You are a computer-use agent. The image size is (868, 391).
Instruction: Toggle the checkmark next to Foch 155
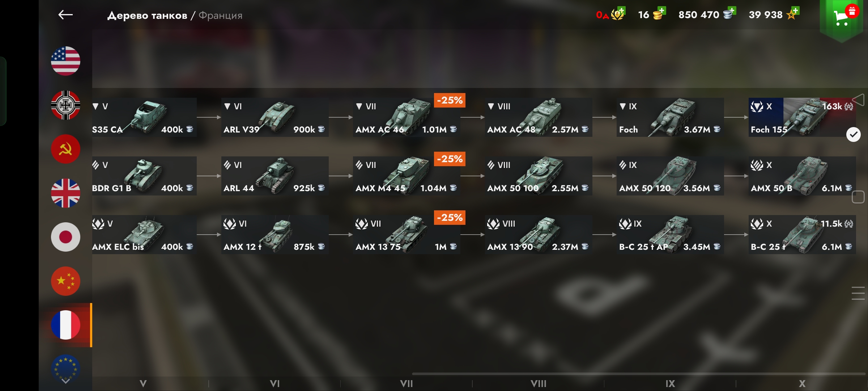point(854,135)
